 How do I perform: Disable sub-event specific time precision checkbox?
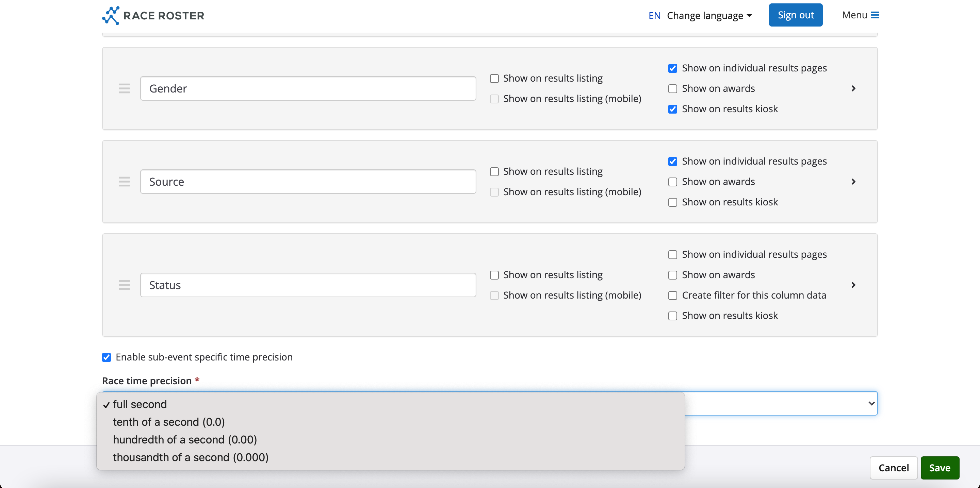point(107,357)
